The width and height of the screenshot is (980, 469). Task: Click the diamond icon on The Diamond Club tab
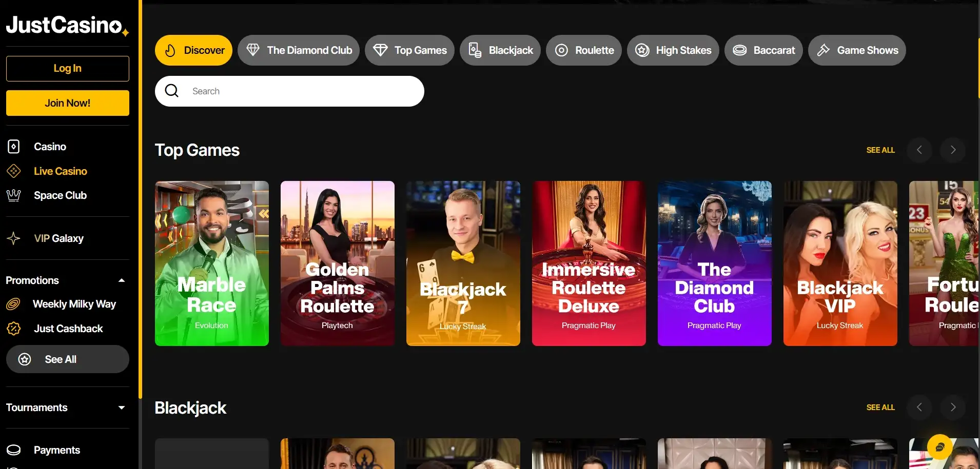tap(253, 50)
